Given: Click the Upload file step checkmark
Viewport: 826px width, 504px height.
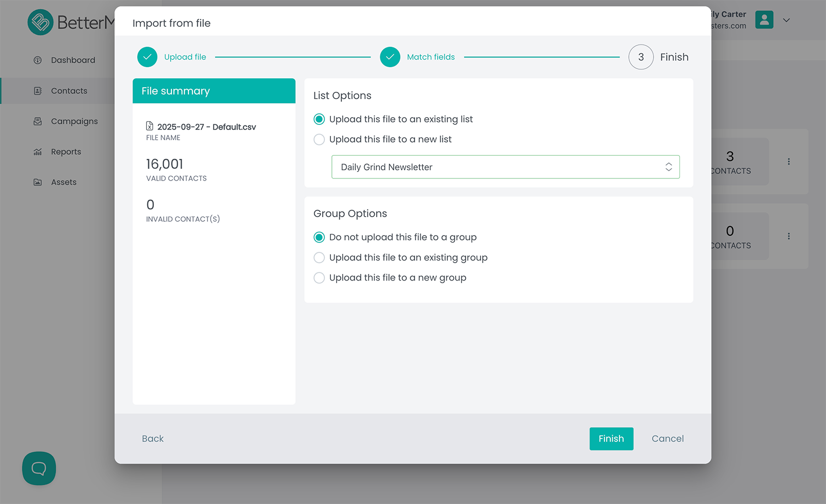Looking at the screenshot, I should 147,57.
